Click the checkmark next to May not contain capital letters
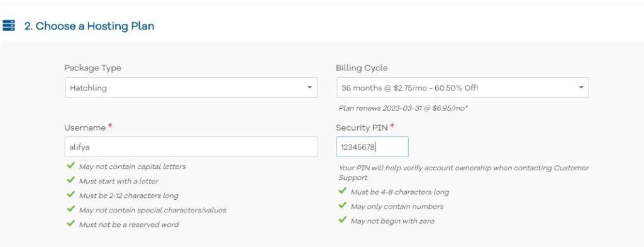The width and height of the screenshot is (644, 247). 70,165
